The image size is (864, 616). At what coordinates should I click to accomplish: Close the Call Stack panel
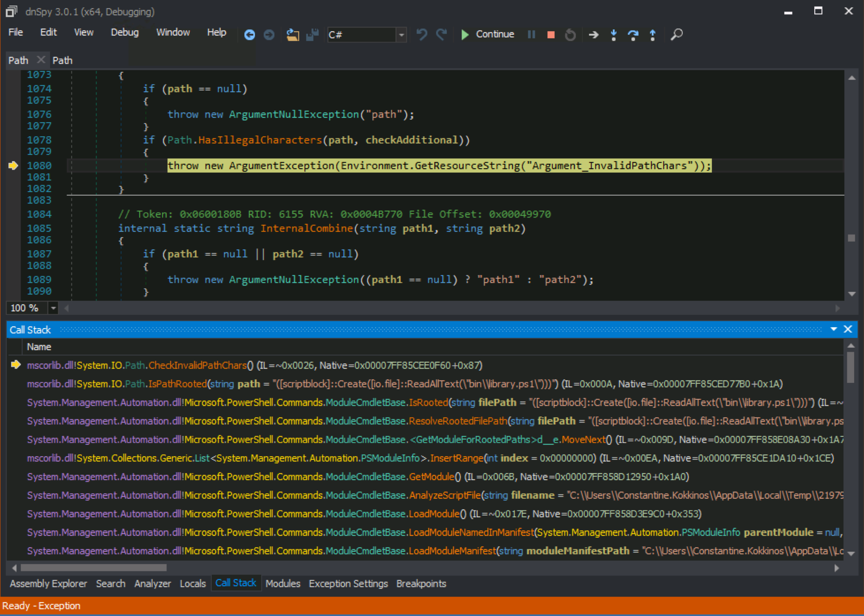(x=848, y=329)
